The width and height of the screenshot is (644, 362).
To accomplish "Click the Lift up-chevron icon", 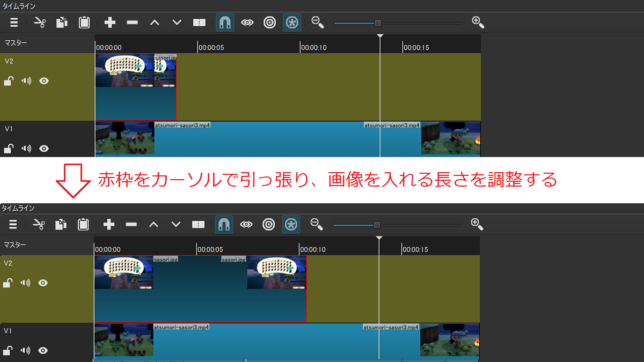I will [154, 22].
